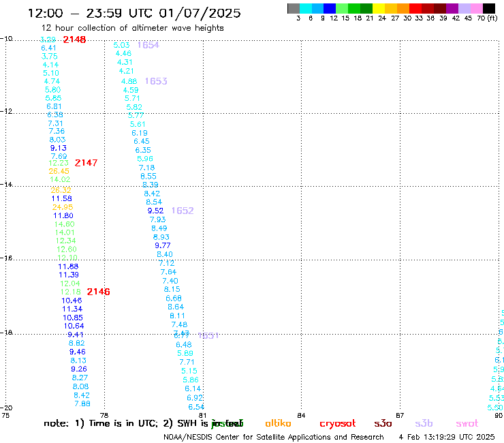Click the blue value 11.80
Image resolution: width=504 pixels, height=443 pixels.
coord(63,215)
